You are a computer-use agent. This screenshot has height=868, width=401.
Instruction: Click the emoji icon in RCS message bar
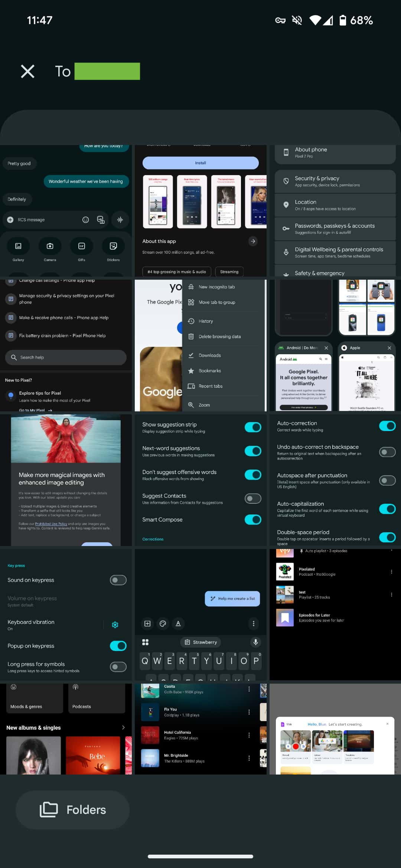click(85, 220)
